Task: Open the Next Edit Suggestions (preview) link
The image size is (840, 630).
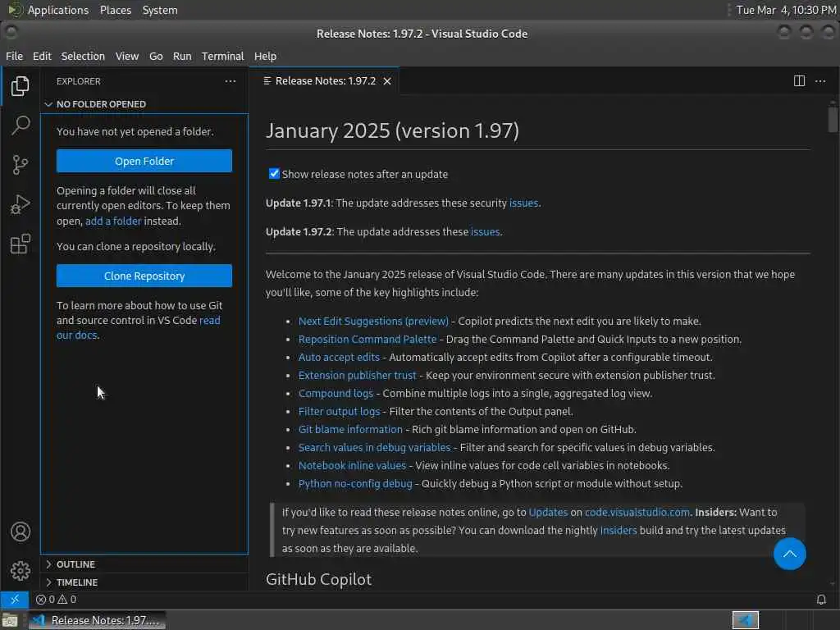Action: point(373,321)
